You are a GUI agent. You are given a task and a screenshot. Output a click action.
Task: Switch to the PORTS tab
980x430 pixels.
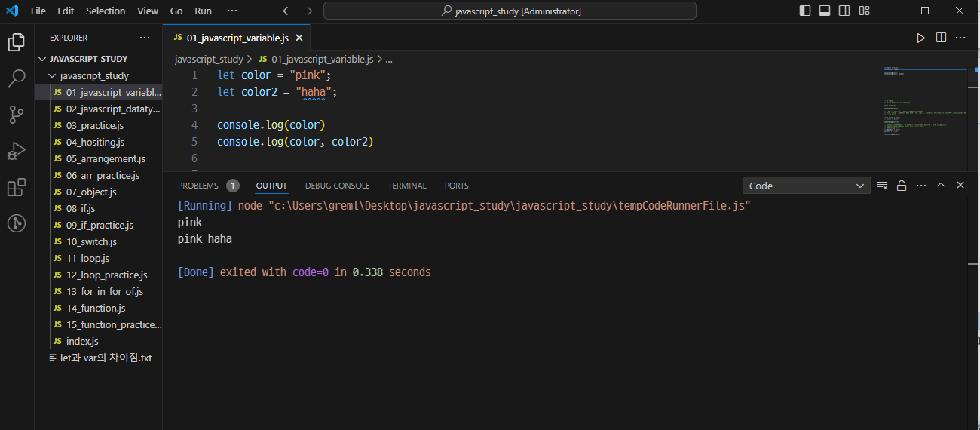pyautogui.click(x=457, y=186)
